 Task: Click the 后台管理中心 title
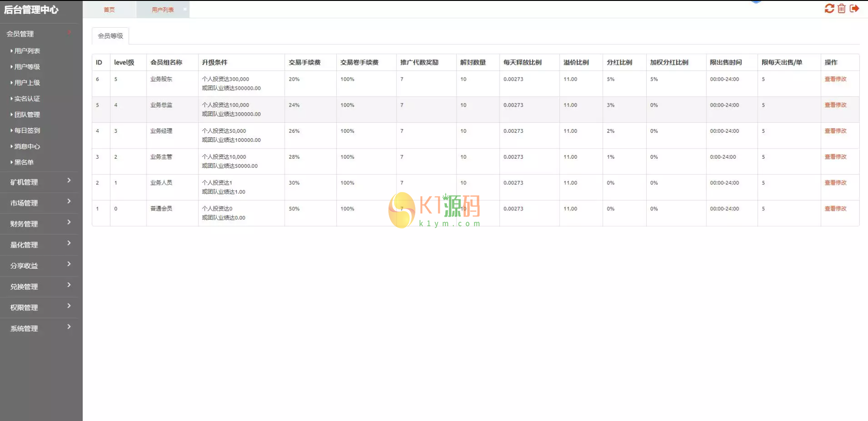point(31,10)
